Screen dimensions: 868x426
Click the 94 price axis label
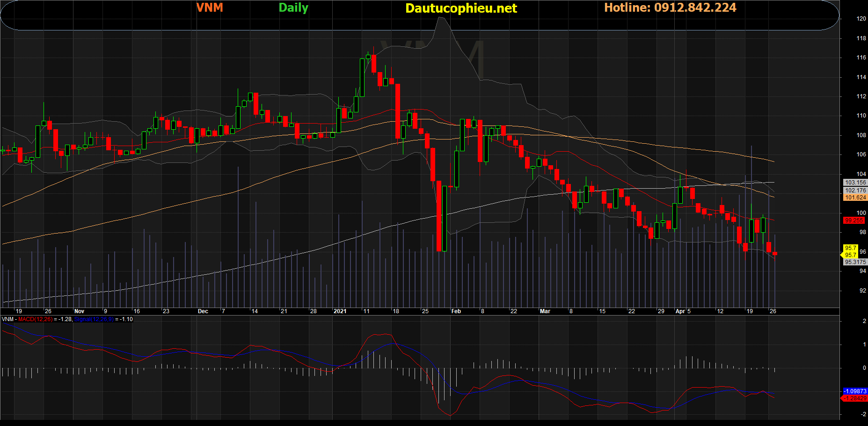(x=862, y=271)
